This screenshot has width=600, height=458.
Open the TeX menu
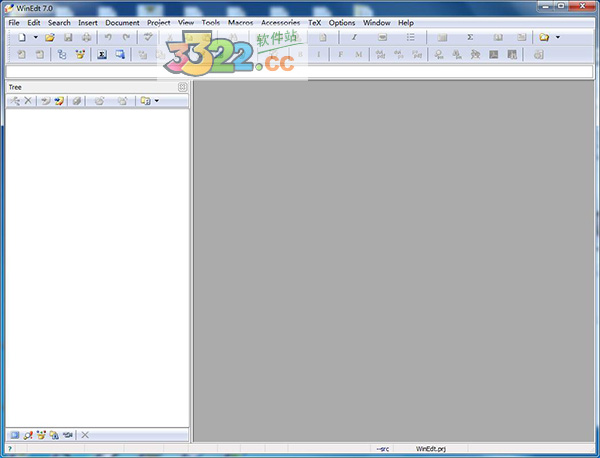(x=315, y=23)
